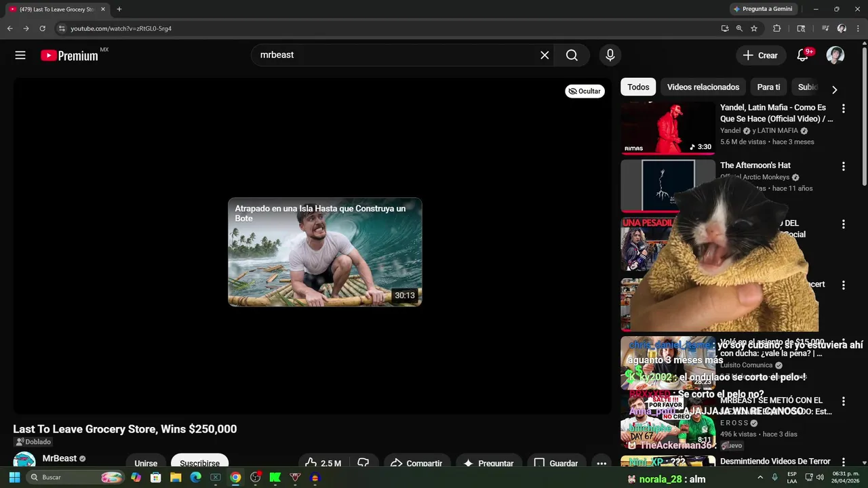Open MrBeast channel avatar
Screen dimensions: 868x488
(x=24, y=461)
